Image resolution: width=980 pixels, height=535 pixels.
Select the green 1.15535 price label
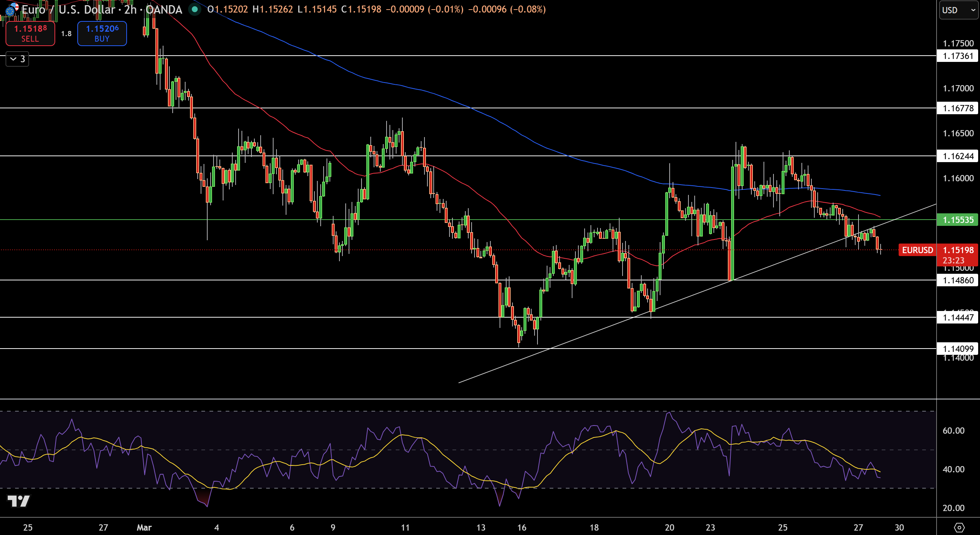coord(958,220)
